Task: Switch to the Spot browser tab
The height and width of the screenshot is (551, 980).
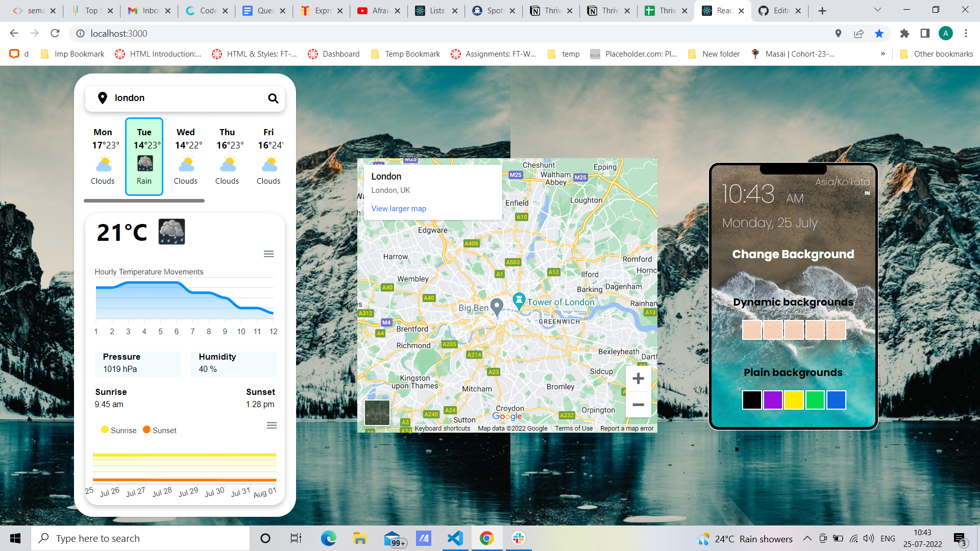Action: coord(494,11)
